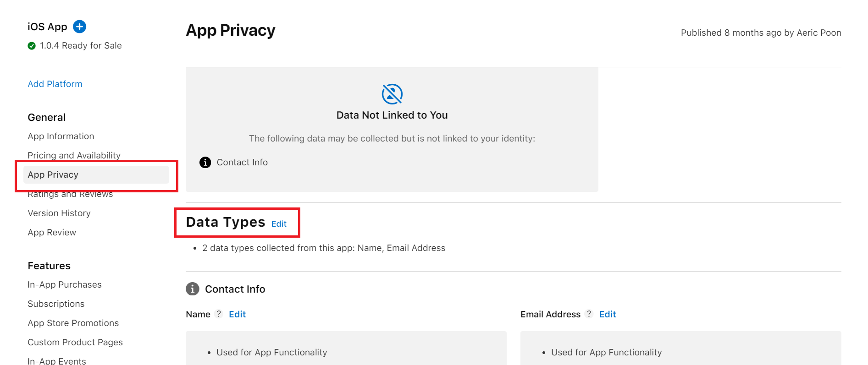Edit the Data Types section
The height and width of the screenshot is (365, 868).
coord(279,224)
